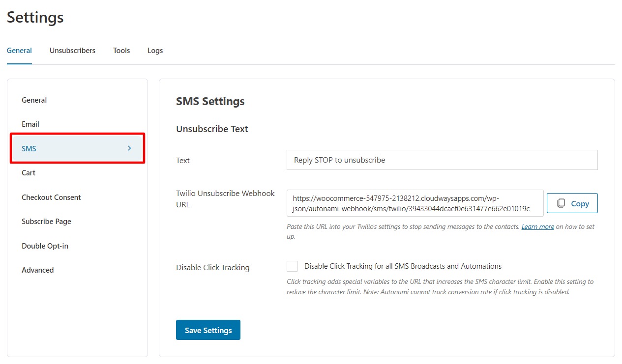
Task: Click the Twilio Unsubscribe Webhook URL field
Action: tap(415, 203)
